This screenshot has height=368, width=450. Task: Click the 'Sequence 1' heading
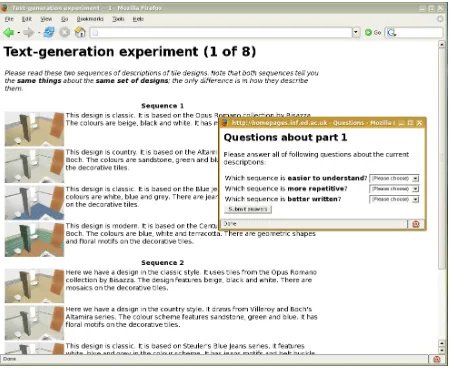pos(162,106)
